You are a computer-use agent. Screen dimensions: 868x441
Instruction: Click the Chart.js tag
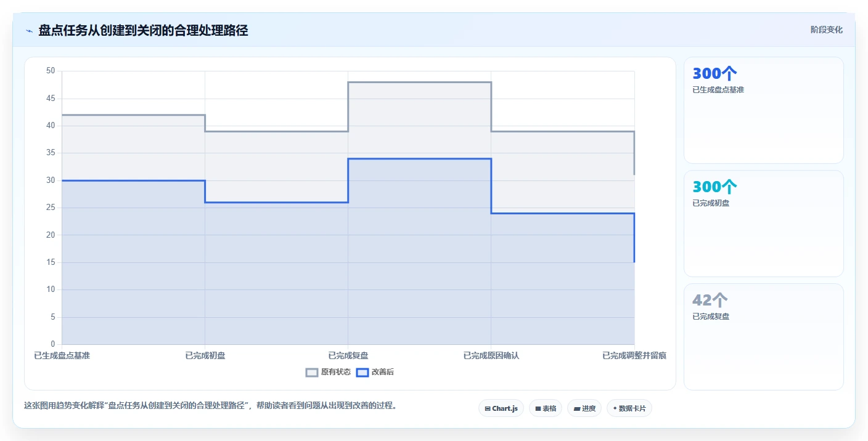501,408
